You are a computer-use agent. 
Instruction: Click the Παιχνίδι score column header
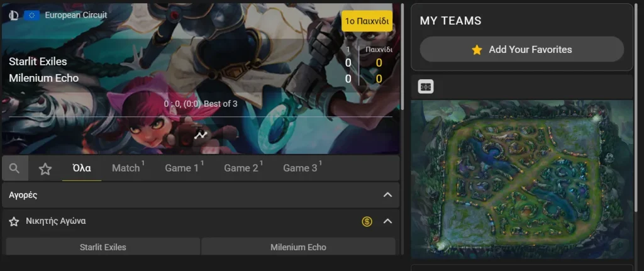[x=379, y=50]
